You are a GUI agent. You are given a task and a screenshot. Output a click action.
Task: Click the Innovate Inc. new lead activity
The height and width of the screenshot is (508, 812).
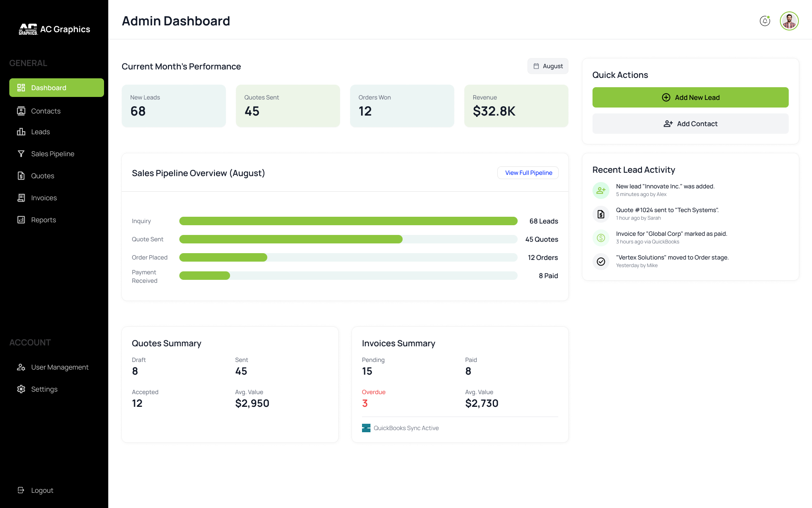665,190
